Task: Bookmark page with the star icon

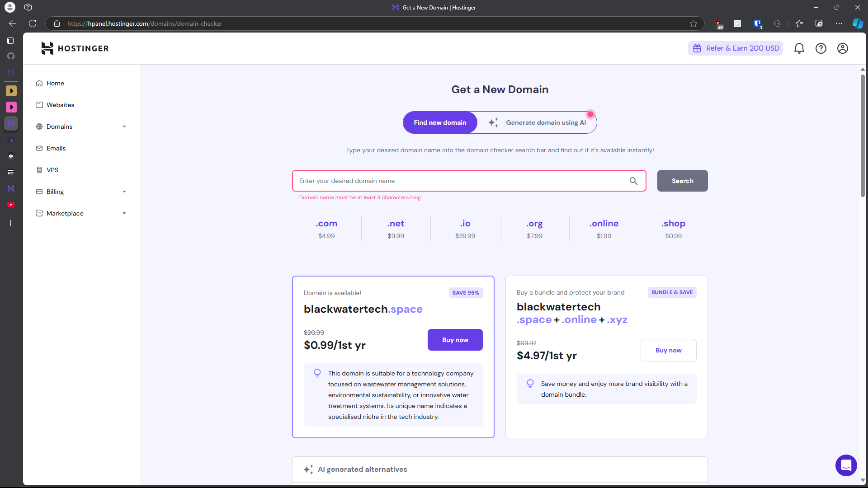Action: 693,23
